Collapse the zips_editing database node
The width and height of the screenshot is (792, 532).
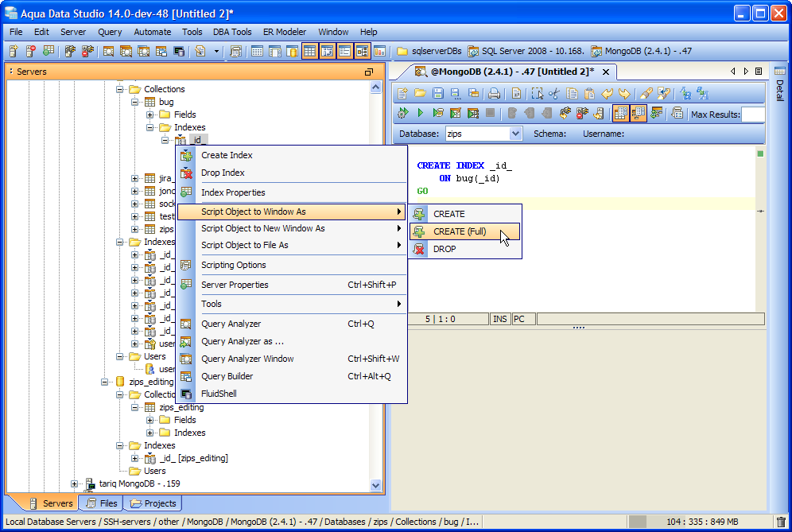[x=104, y=382]
